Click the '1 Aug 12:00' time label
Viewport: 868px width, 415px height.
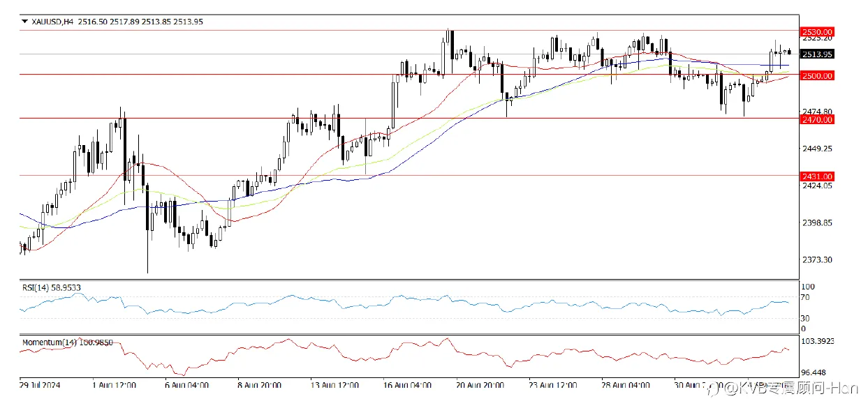point(115,384)
